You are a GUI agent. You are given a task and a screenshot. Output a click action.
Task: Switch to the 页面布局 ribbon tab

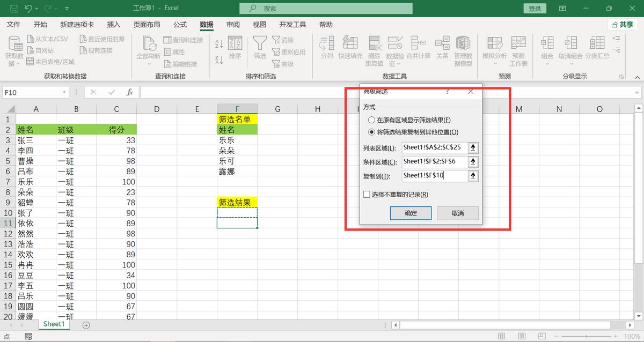pyautogui.click(x=147, y=25)
